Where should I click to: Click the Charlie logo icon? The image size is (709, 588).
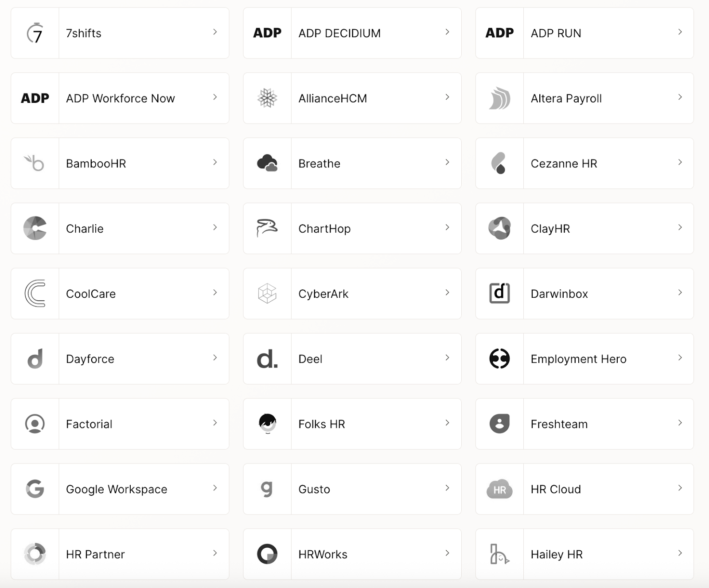point(35,228)
